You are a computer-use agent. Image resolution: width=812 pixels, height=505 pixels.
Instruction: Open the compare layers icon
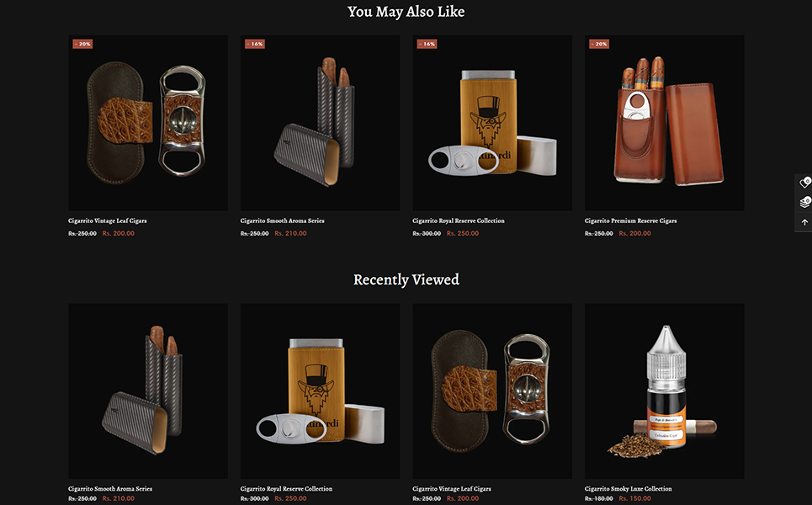[x=804, y=202]
